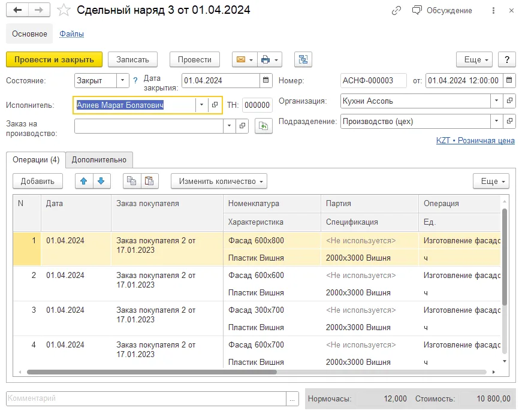Image resolution: width=522 pixels, height=420 pixels.
Task: Copy rows with the copy icon
Action: click(131, 181)
